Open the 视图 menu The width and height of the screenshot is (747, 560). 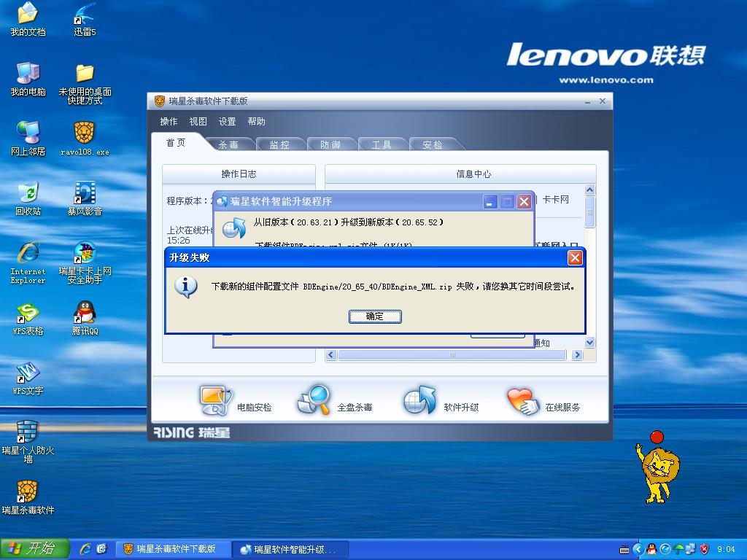pos(198,122)
